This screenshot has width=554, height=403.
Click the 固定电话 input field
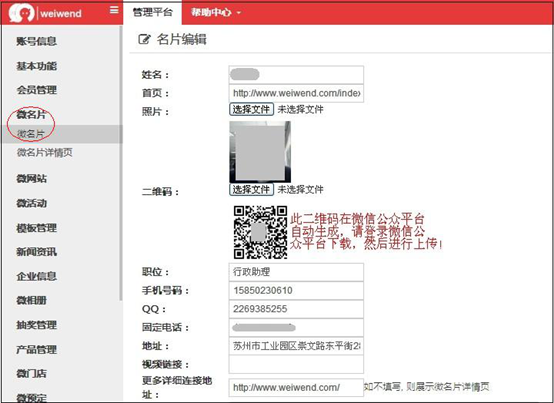[x=296, y=327]
